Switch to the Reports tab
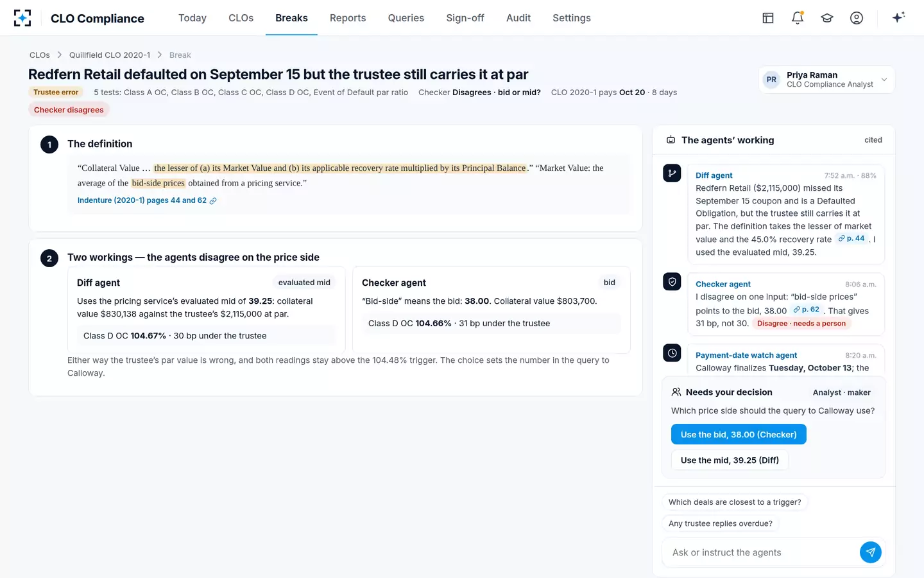Screen dimensions: 924x578 [348, 18]
